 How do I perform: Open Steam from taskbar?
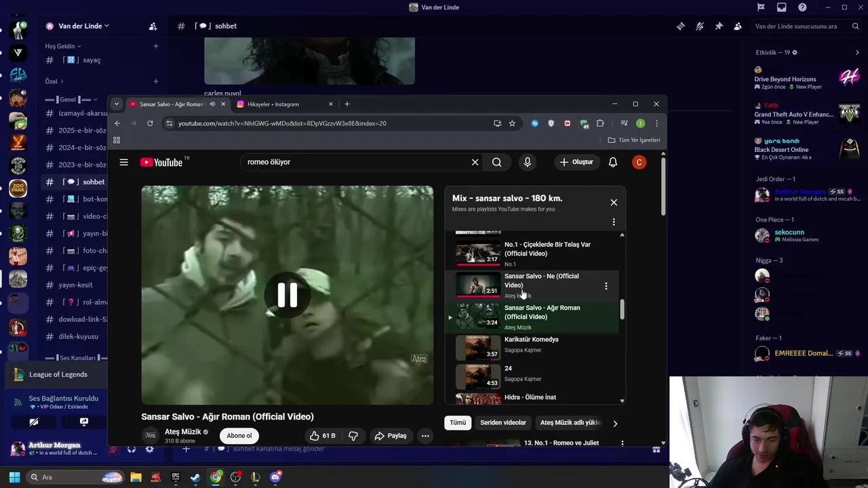tap(195, 477)
